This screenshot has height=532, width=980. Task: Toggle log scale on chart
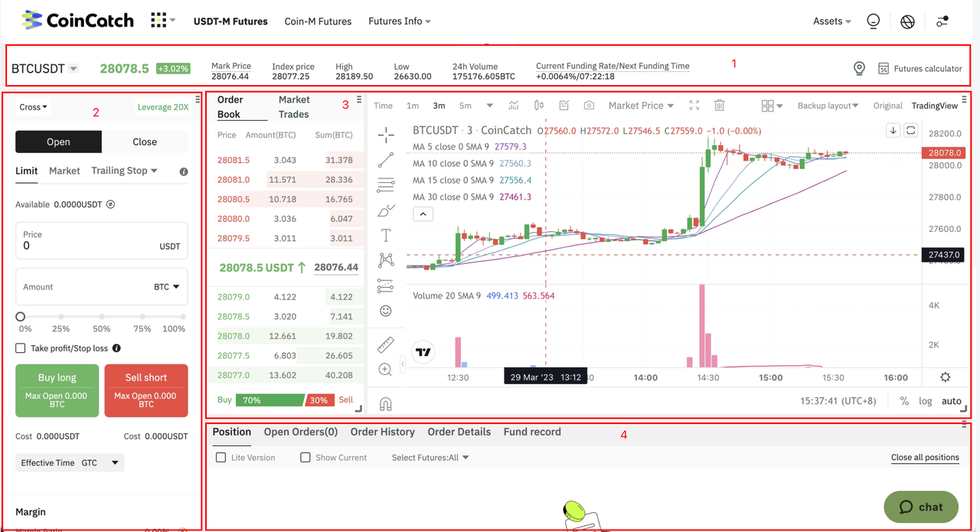tap(926, 401)
